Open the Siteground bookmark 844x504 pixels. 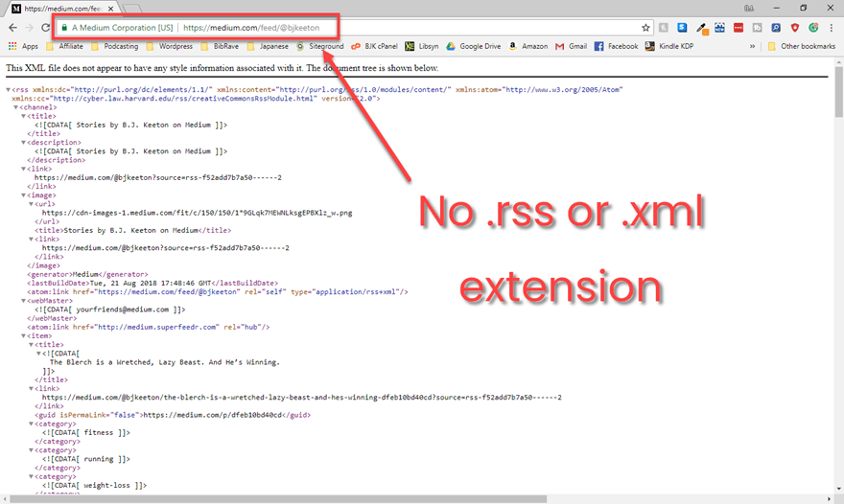click(x=319, y=46)
